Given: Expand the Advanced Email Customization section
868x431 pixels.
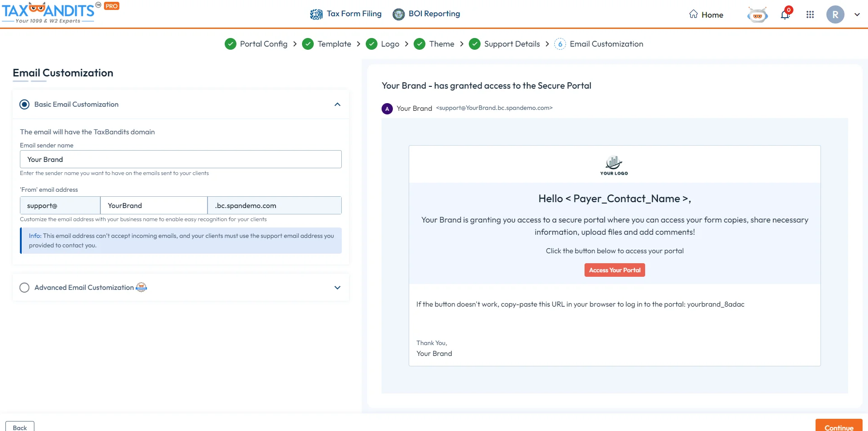Looking at the screenshot, I should pos(337,288).
